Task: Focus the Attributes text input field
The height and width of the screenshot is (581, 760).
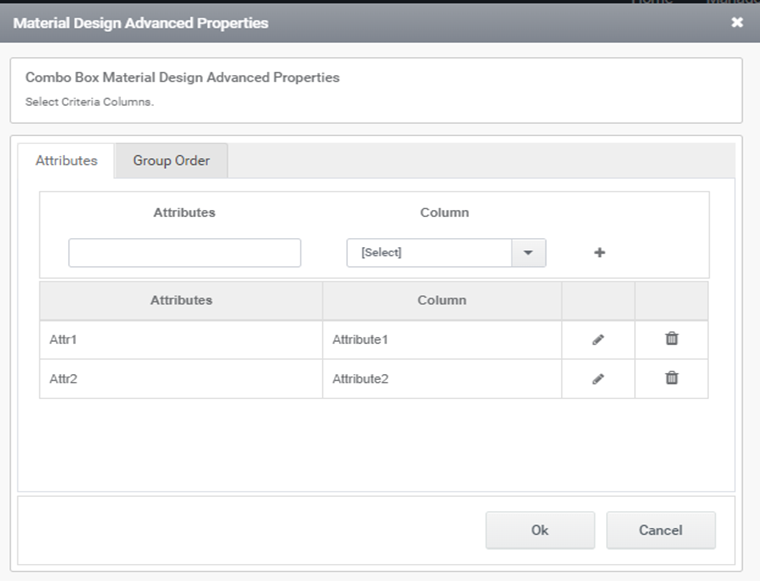Action: coord(184,253)
